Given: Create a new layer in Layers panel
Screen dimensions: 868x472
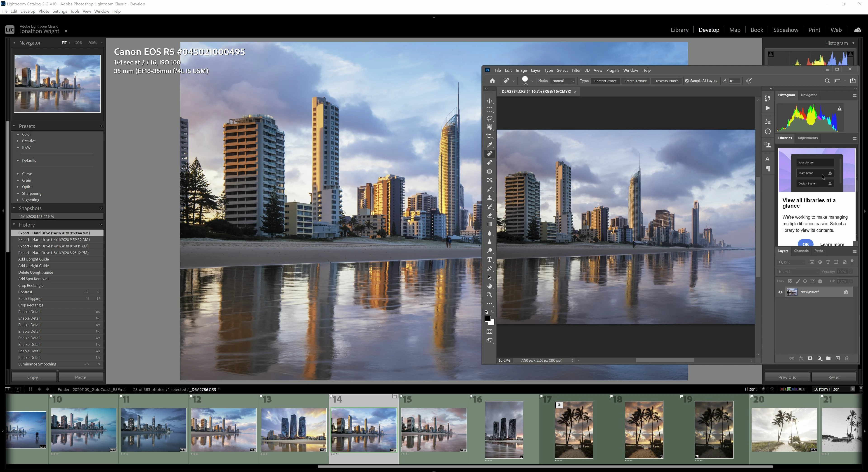Looking at the screenshot, I should tap(838, 358).
